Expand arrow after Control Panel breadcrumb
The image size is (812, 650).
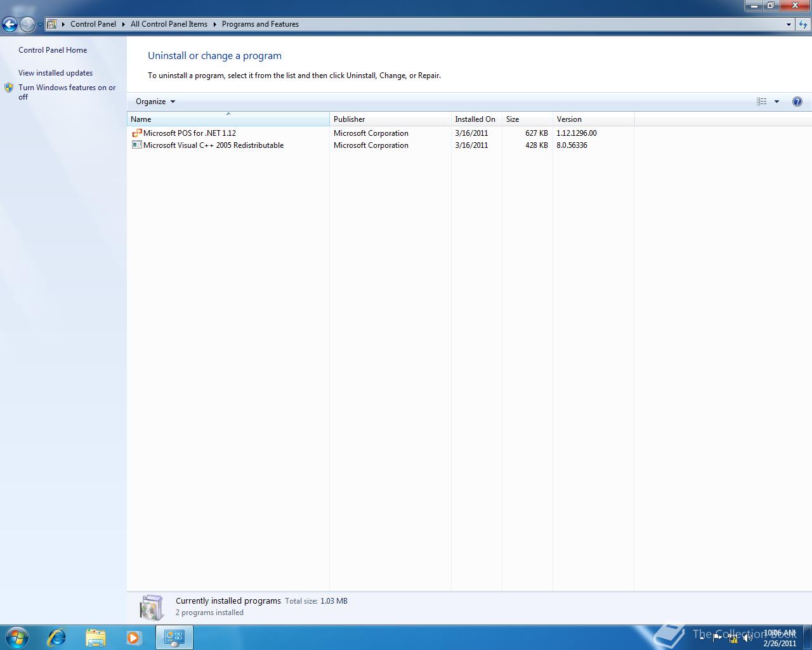coord(124,24)
